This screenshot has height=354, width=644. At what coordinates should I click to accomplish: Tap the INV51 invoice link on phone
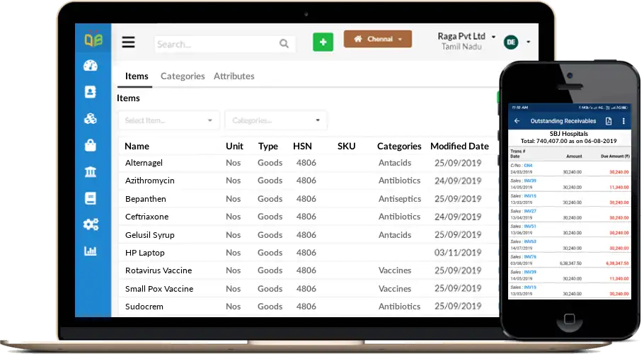[530, 227]
